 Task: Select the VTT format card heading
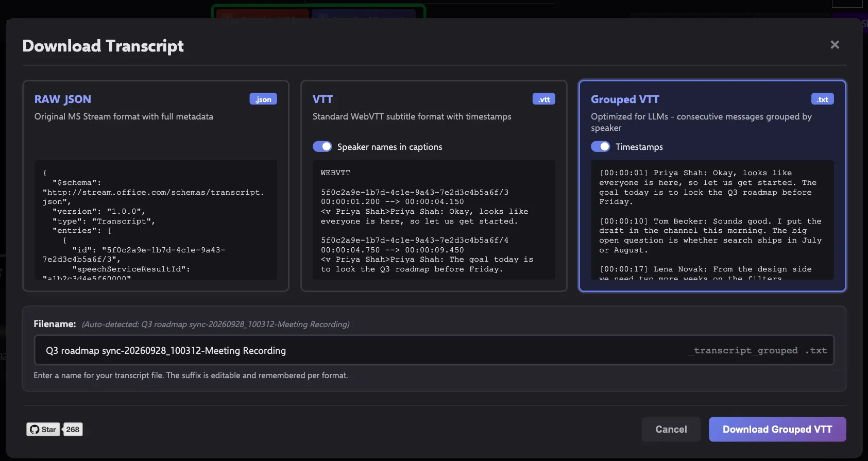point(323,99)
